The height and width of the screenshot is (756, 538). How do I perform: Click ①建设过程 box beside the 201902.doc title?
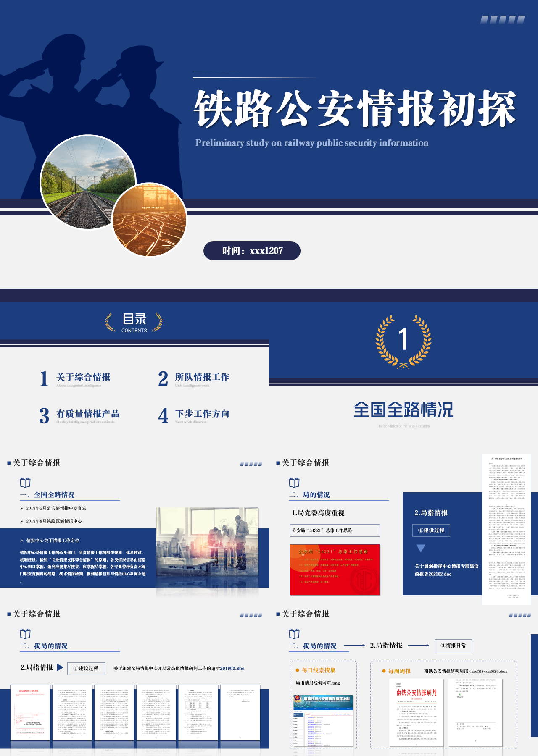coord(86,668)
